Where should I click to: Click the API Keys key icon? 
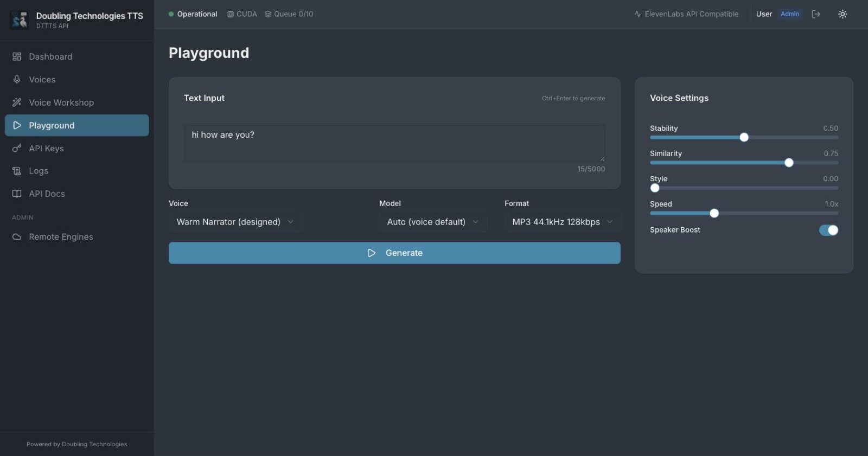17,148
